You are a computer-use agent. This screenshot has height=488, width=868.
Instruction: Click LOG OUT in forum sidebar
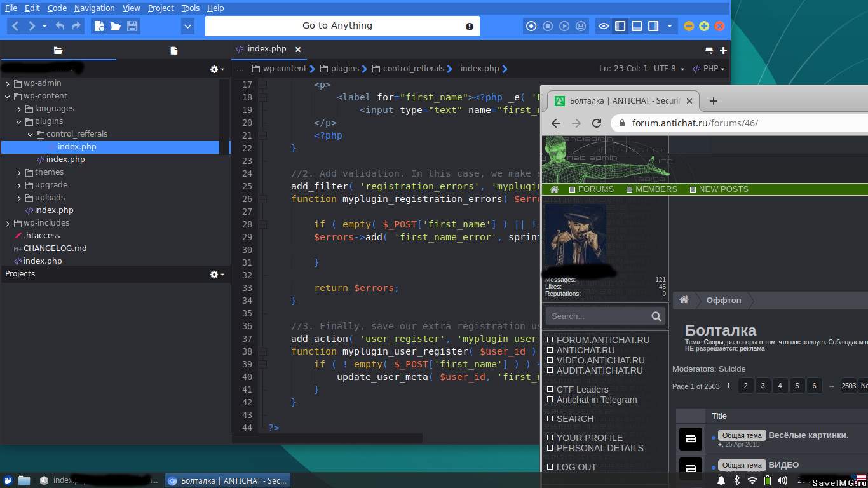tap(576, 467)
